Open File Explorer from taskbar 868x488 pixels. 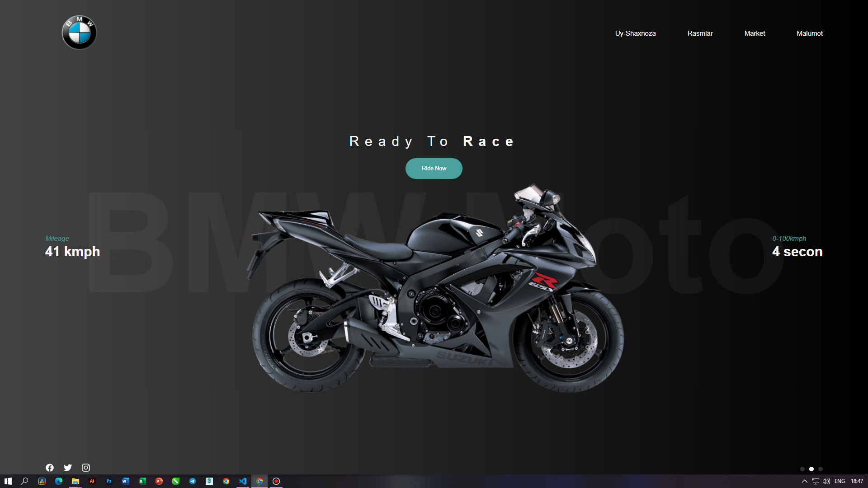pos(75,481)
